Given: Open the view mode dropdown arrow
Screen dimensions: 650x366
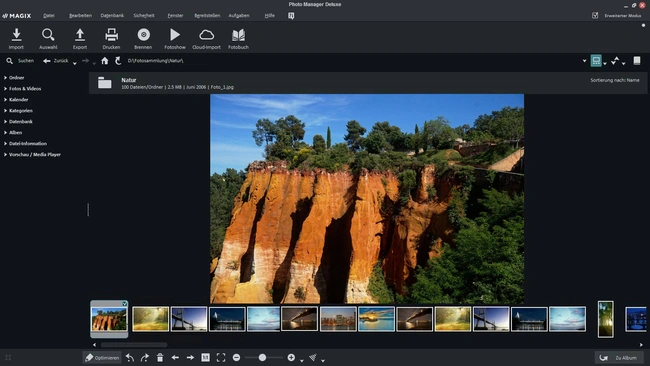Looking at the screenshot, I should 605,63.
